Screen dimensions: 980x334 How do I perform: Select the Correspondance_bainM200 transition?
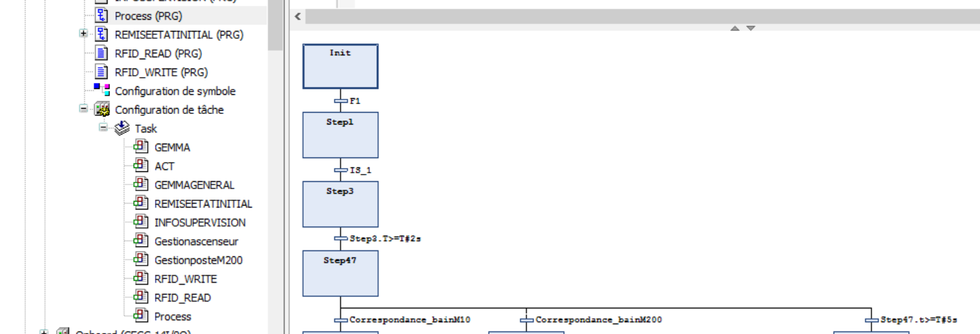pyautogui.click(x=598, y=320)
